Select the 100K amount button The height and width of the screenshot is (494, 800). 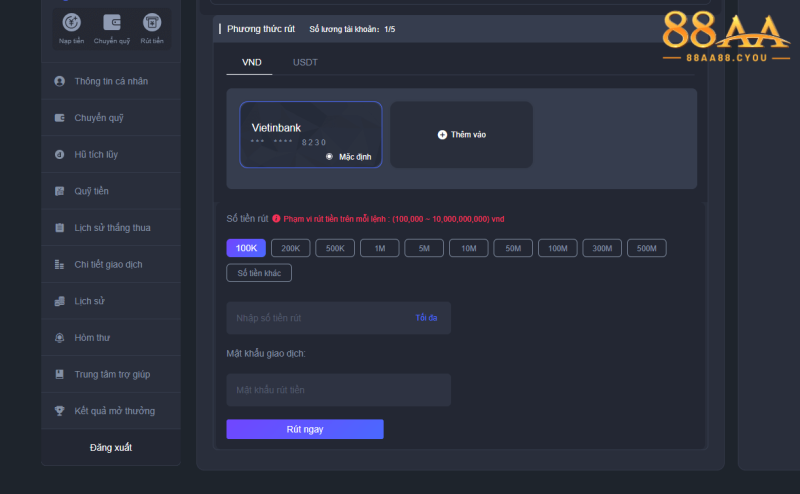point(246,248)
